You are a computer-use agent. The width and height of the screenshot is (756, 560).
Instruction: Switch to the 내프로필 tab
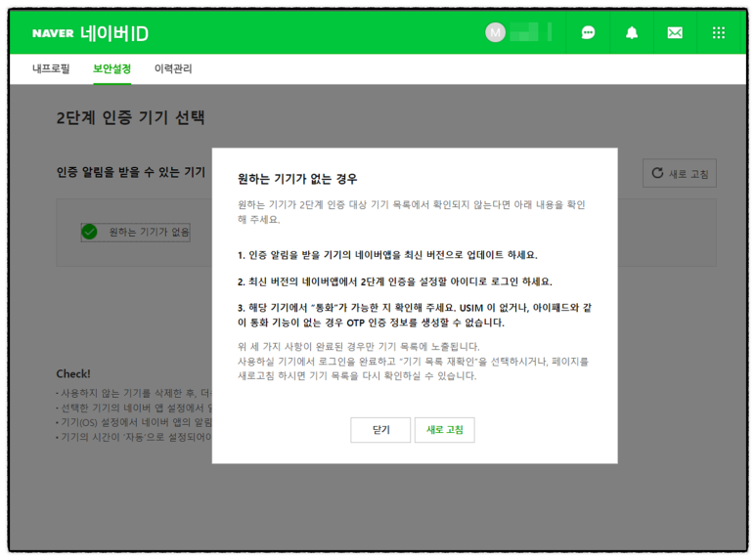click(51, 69)
